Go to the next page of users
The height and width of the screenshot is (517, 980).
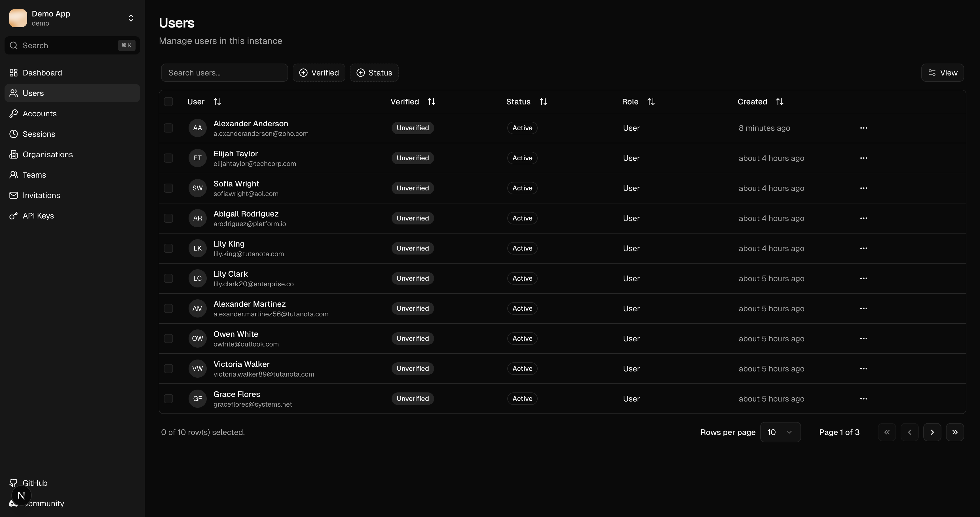coord(932,432)
